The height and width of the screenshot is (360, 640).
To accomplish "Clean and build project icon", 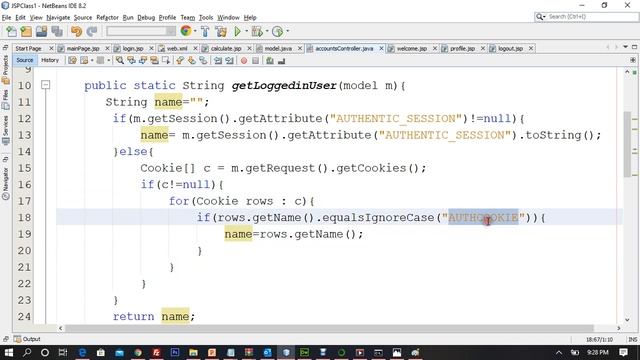I will click(221, 31).
